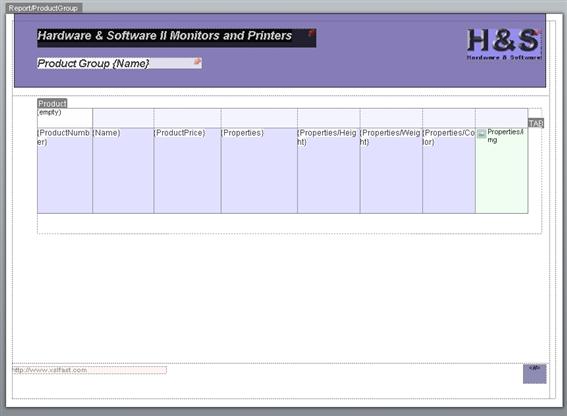Select the gray TAB tag marker

pos(536,123)
